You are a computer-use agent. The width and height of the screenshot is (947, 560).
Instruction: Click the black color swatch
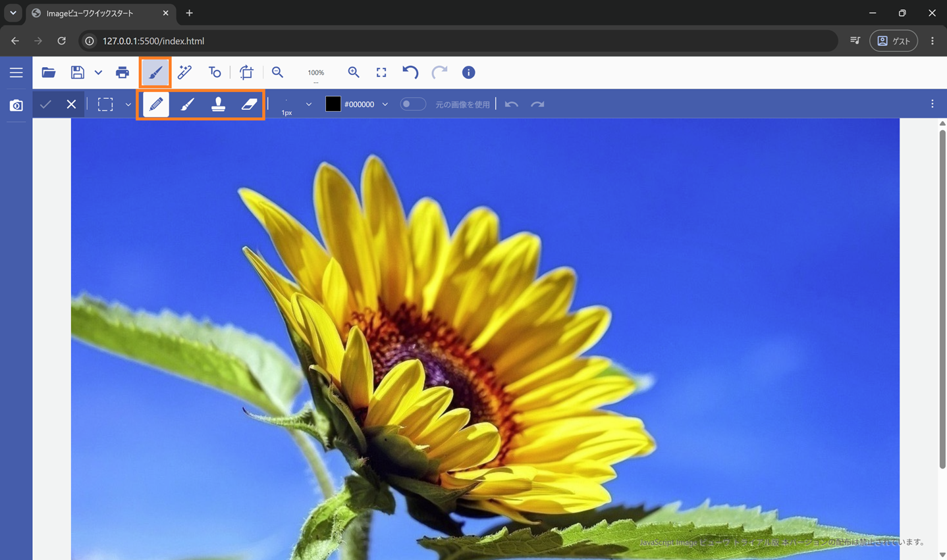point(333,104)
